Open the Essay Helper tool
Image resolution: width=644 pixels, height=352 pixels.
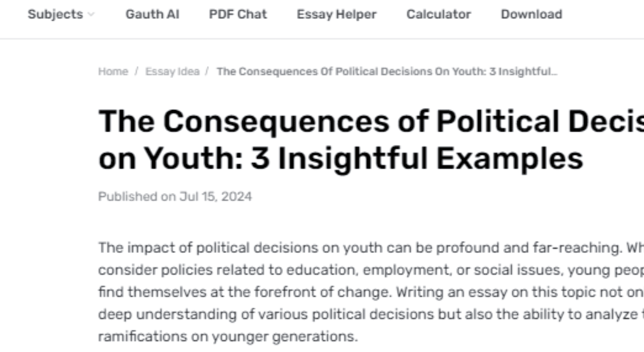pyautogui.click(x=336, y=14)
